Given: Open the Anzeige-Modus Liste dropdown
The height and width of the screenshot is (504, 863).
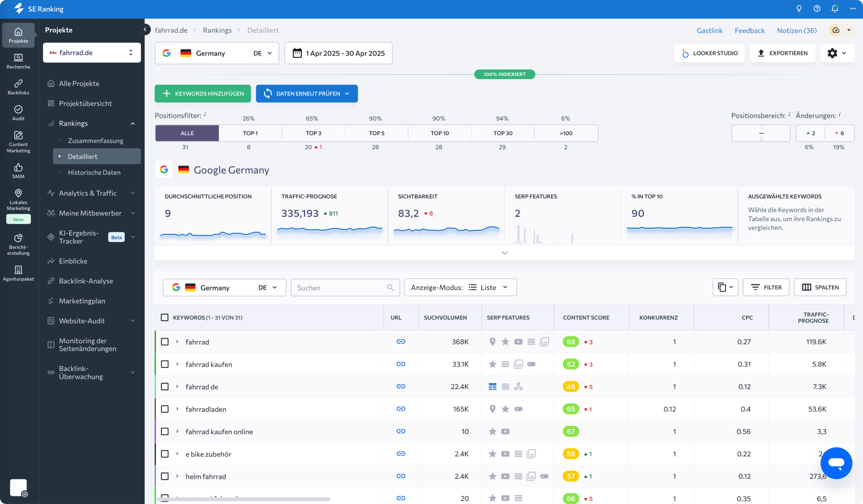Looking at the screenshot, I should point(460,287).
